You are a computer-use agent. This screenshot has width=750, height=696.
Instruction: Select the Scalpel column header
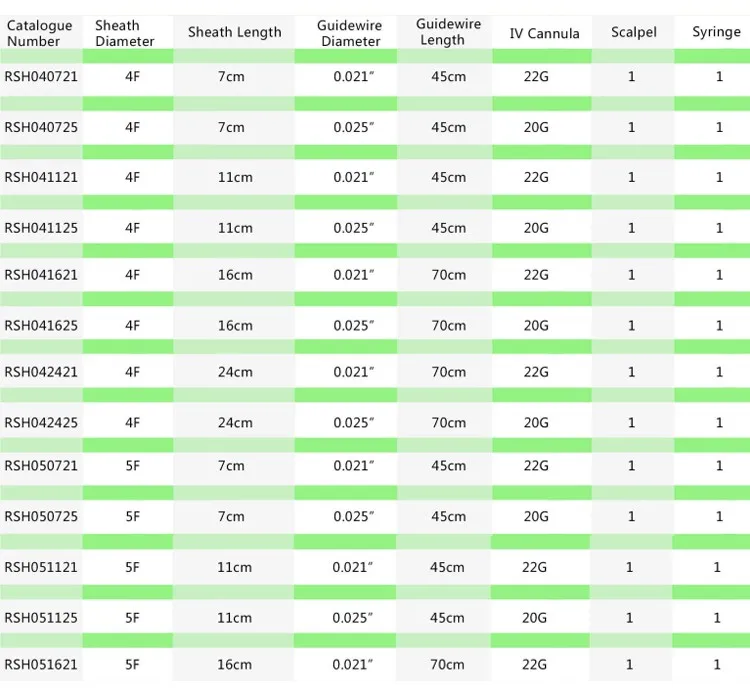pos(634,32)
